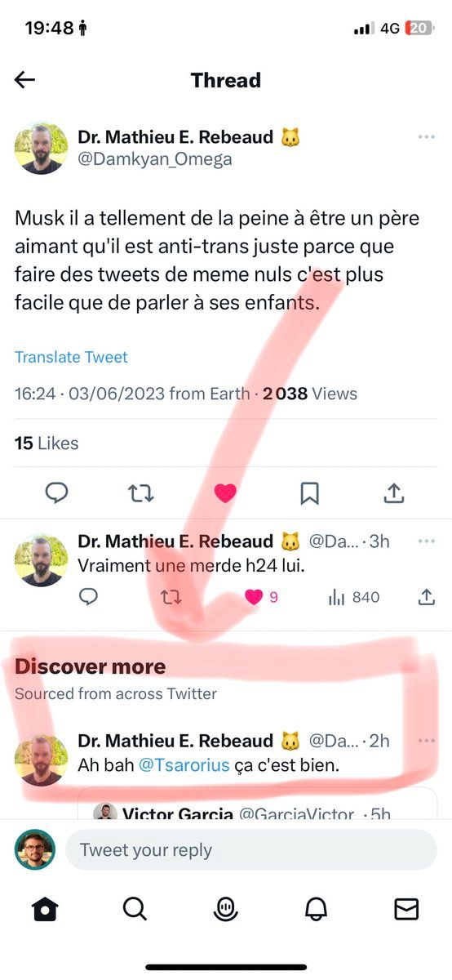Open Notifications bell tab
The image size is (452, 980).
(x=317, y=909)
